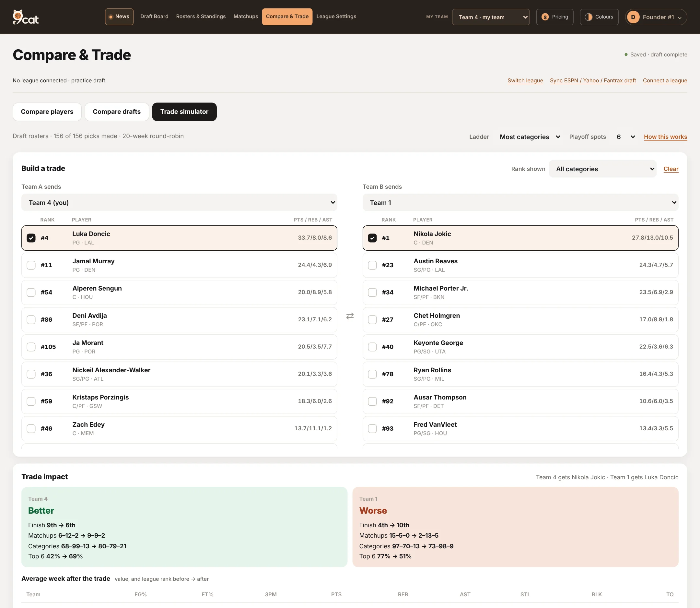The image size is (700, 608).
Task: Click the Ausar Thompson name
Action: tap(440, 397)
